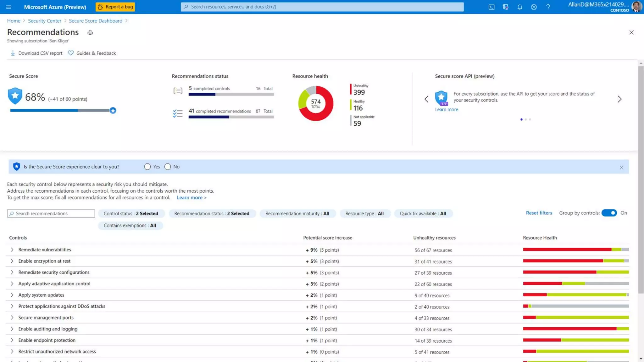Print the Recommendations page
This screenshot has width=644, height=362.
(90, 32)
